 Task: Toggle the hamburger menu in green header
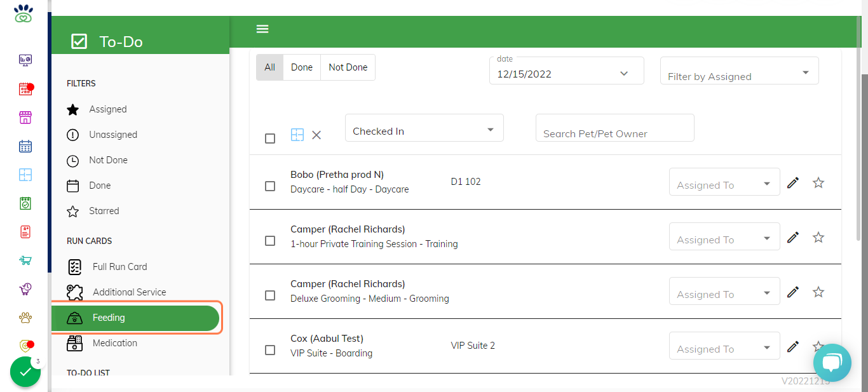point(262,29)
